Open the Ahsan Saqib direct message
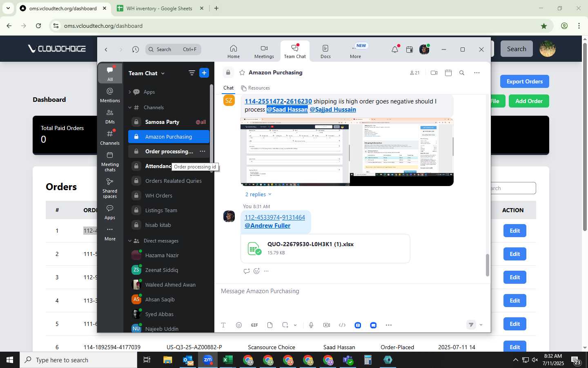Viewport: 588px width, 368px height. pyautogui.click(x=169, y=299)
